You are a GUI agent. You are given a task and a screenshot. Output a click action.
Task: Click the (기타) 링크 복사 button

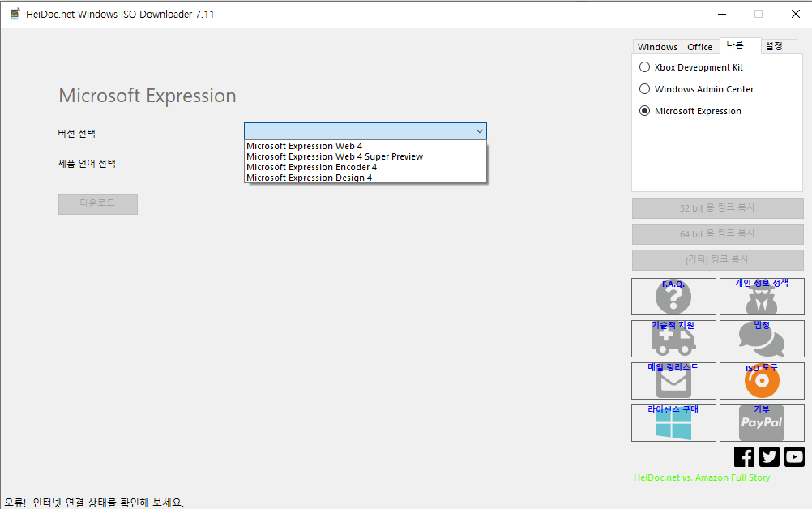point(718,260)
